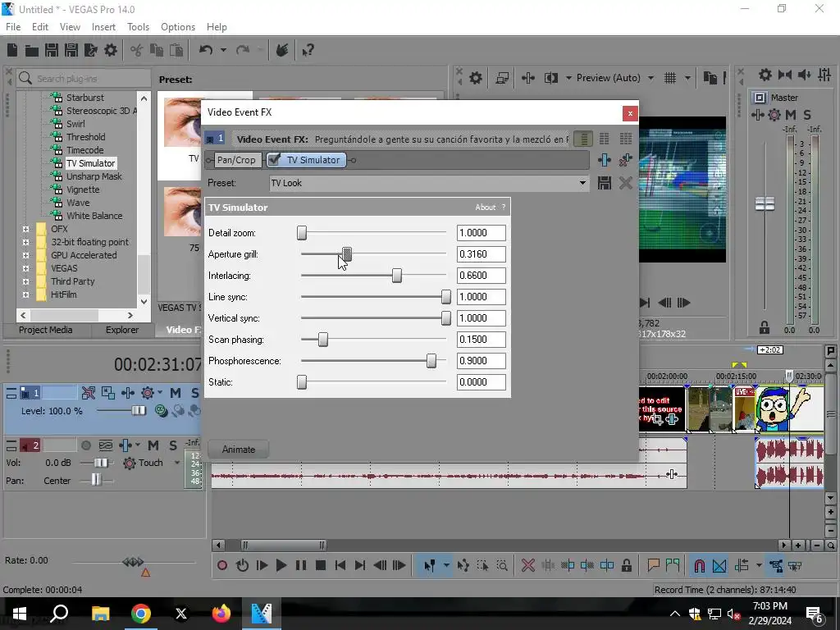
Task: Open a project with the folder icon
Action: (x=32, y=50)
